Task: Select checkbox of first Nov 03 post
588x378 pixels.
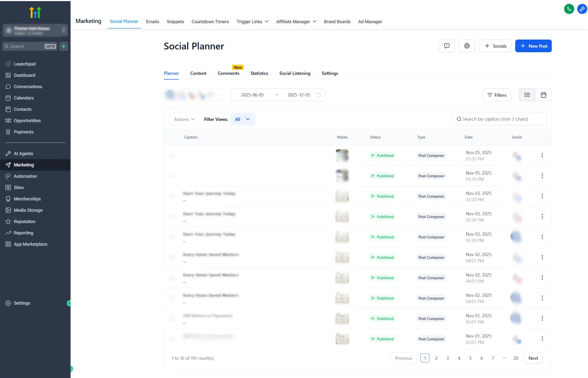Action: tap(171, 196)
